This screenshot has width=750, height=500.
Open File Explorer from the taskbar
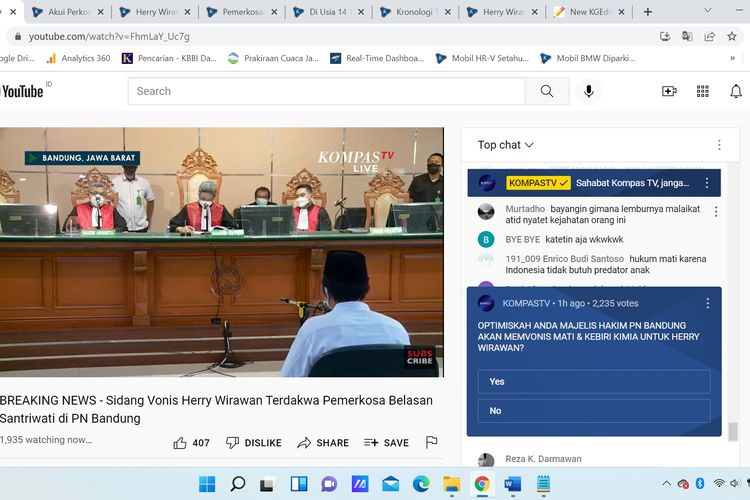coord(452,484)
